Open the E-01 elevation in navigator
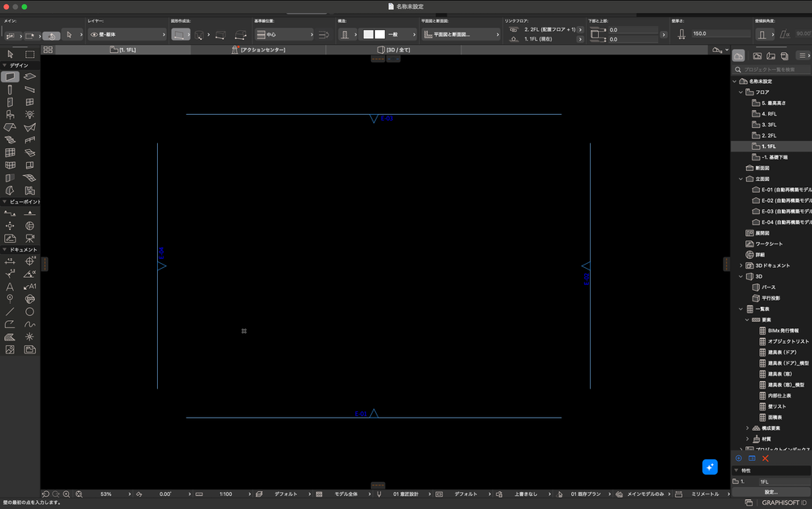Image resolution: width=812 pixels, height=509 pixels. [x=782, y=190]
